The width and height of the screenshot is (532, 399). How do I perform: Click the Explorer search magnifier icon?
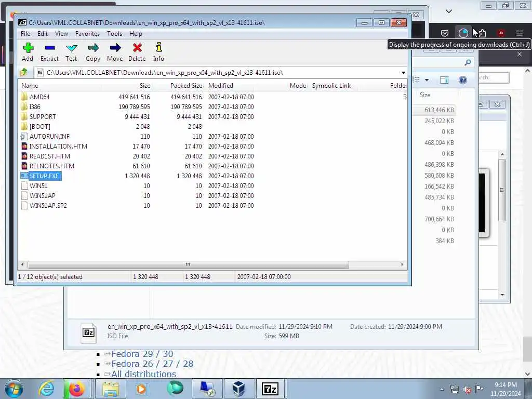[468, 62]
